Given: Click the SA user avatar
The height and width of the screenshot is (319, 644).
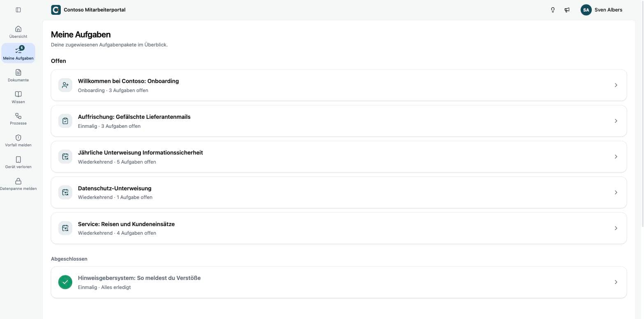Looking at the screenshot, I should [x=586, y=10].
